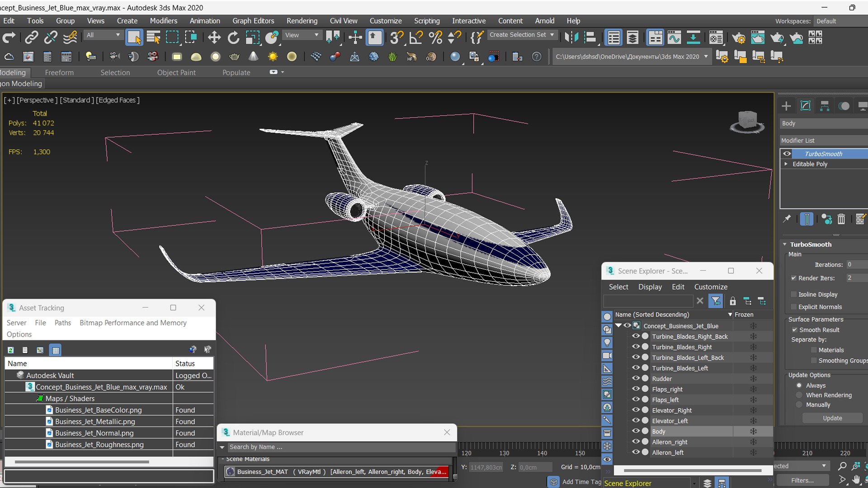Select Manually update option
The height and width of the screenshot is (488, 868).
point(799,405)
